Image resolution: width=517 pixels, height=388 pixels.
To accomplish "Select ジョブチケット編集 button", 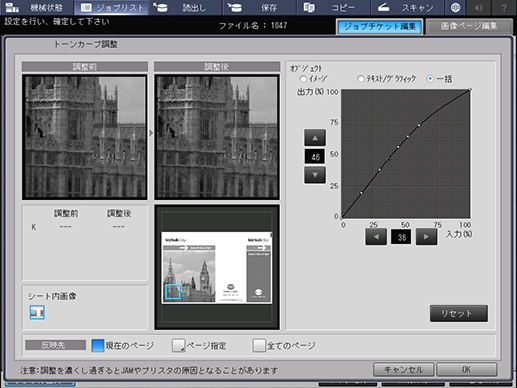I will pos(379,27).
